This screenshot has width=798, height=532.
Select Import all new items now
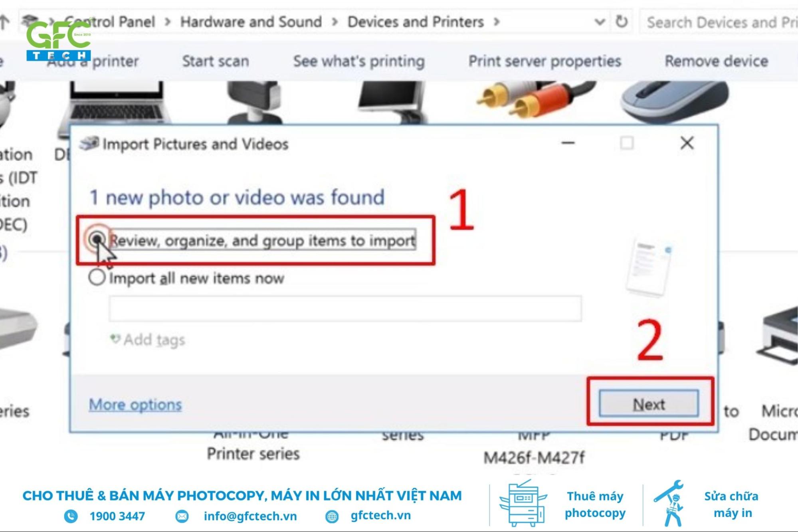tap(97, 277)
